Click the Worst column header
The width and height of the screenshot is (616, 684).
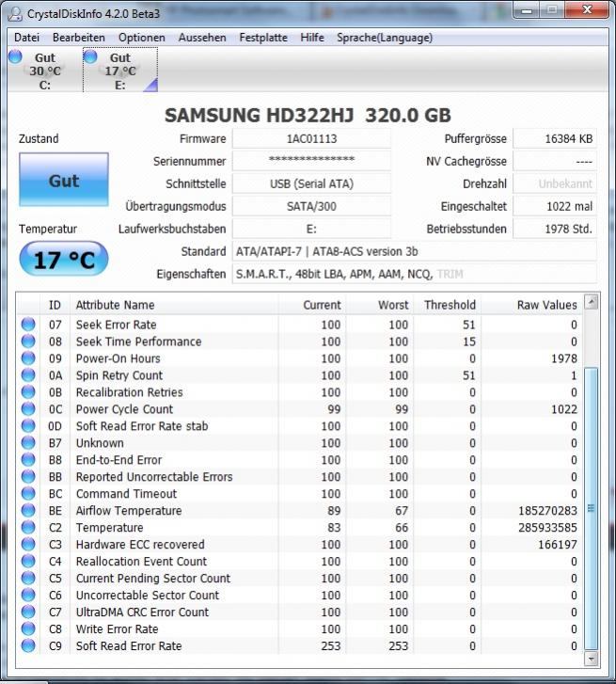coord(379,305)
